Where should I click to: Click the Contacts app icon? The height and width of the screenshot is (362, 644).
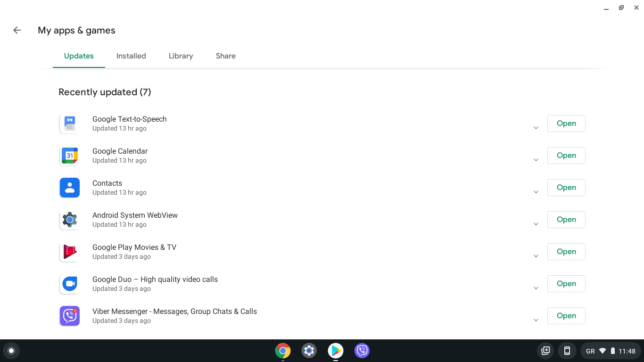click(70, 188)
